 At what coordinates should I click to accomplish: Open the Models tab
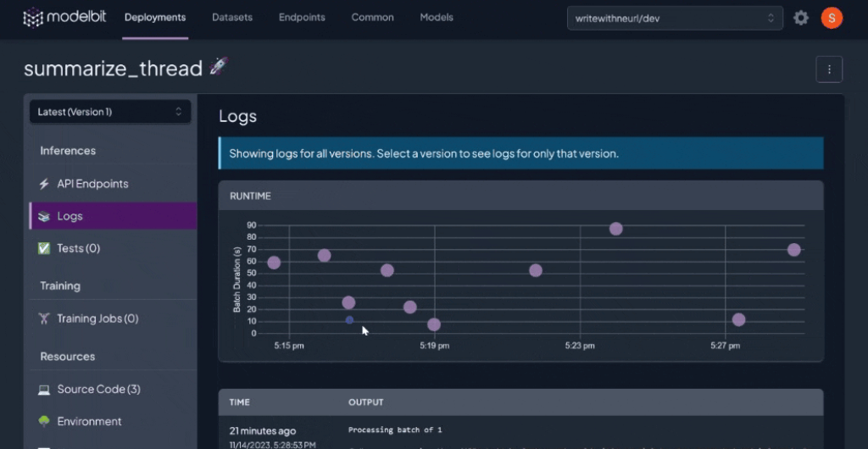437,18
